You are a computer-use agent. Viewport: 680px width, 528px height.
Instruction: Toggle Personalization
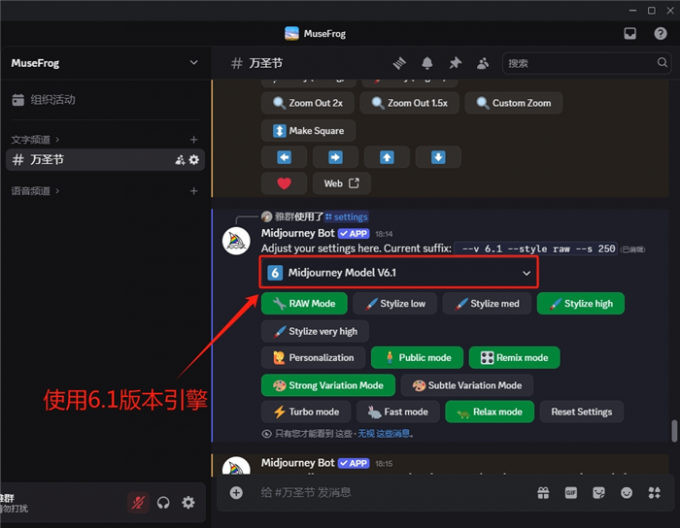click(x=313, y=358)
